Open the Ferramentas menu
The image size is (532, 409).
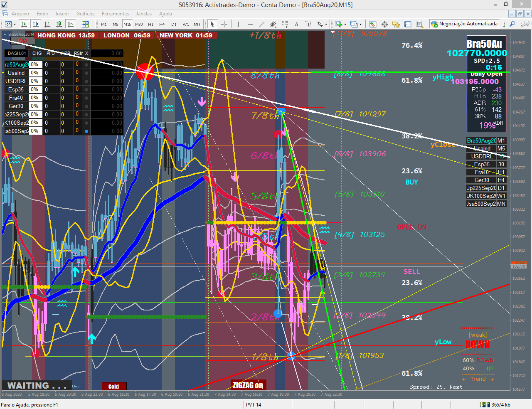coord(115,14)
